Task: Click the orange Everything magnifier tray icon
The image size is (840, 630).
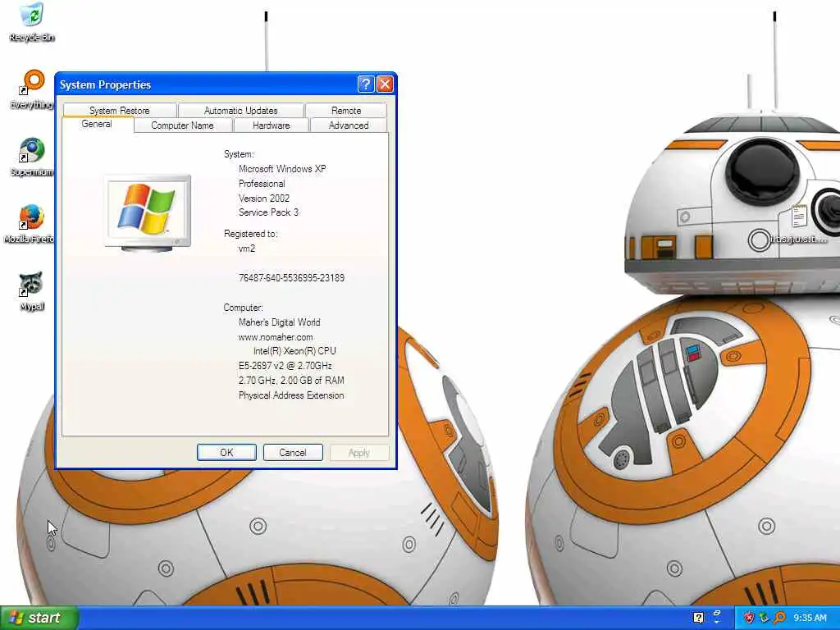Action: (x=779, y=618)
